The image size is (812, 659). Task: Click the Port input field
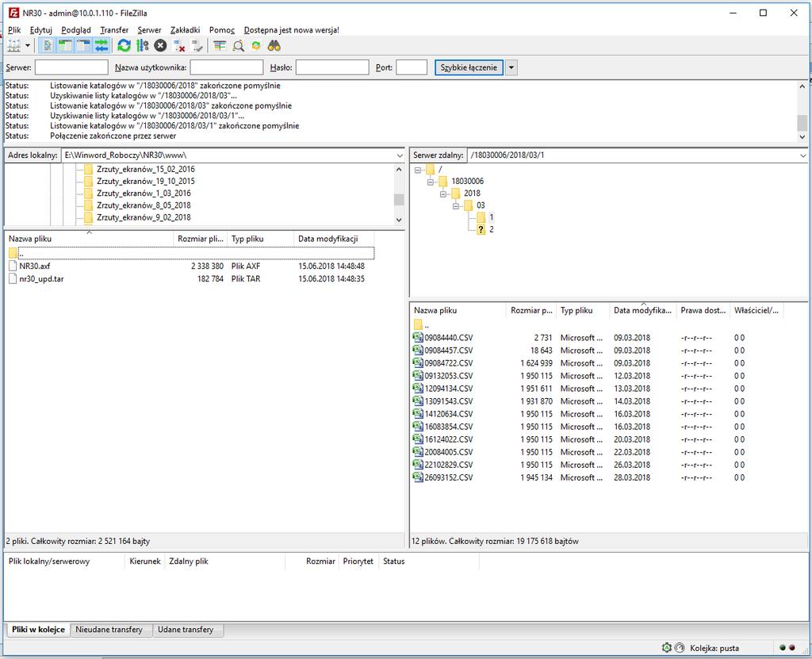pyautogui.click(x=412, y=67)
